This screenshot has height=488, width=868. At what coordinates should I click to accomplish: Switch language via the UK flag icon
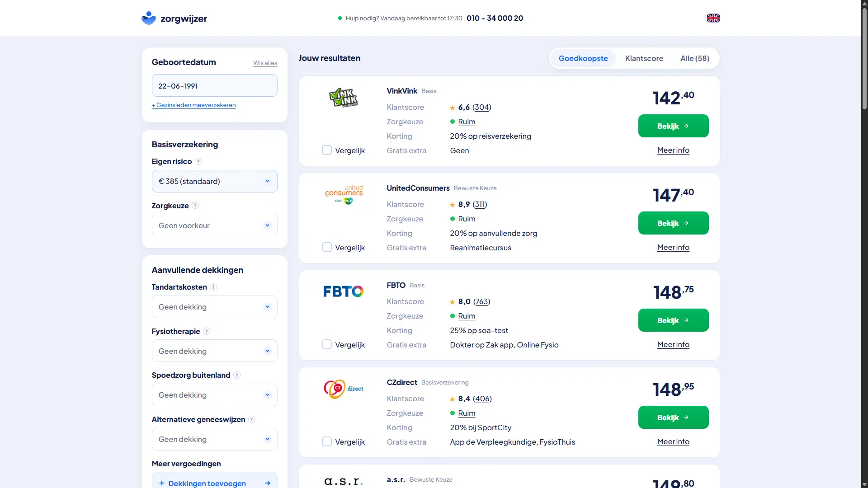click(713, 18)
